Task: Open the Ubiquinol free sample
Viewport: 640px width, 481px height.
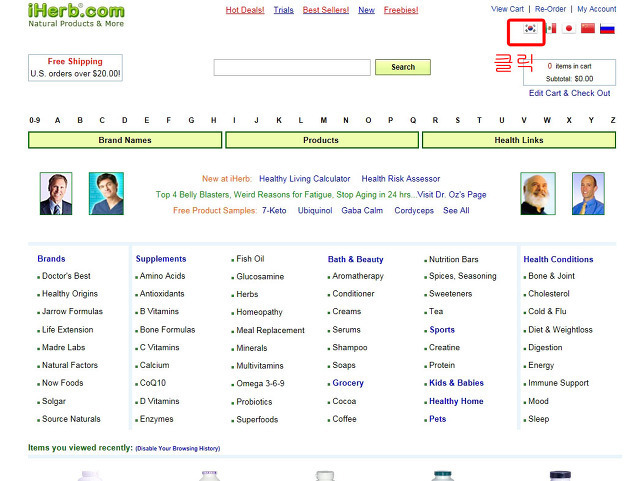Action: pos(315,211)
